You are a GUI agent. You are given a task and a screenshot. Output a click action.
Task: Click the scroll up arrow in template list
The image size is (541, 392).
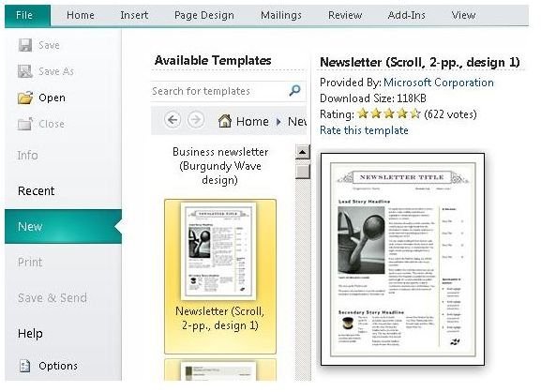[x=303, y=152]
